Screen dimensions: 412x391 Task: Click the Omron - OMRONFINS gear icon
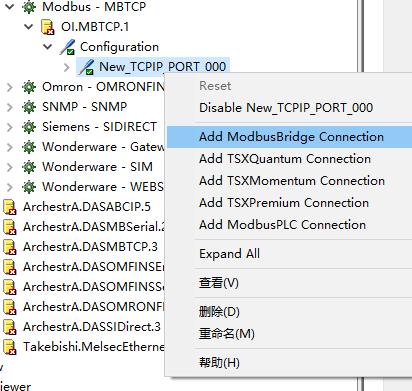pyautogui.click(x=29, y=87)
